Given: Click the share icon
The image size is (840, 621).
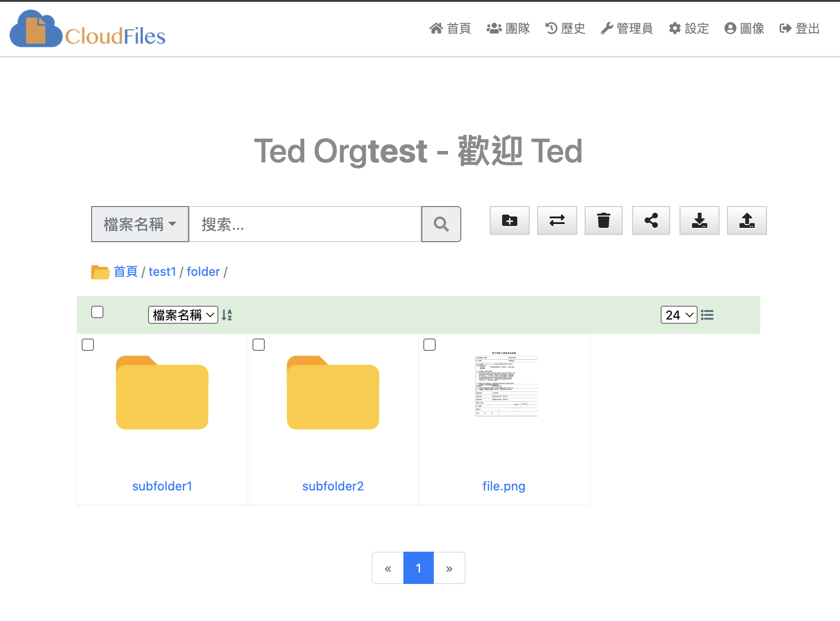Looking at the screenshot, I should (651, 220).
